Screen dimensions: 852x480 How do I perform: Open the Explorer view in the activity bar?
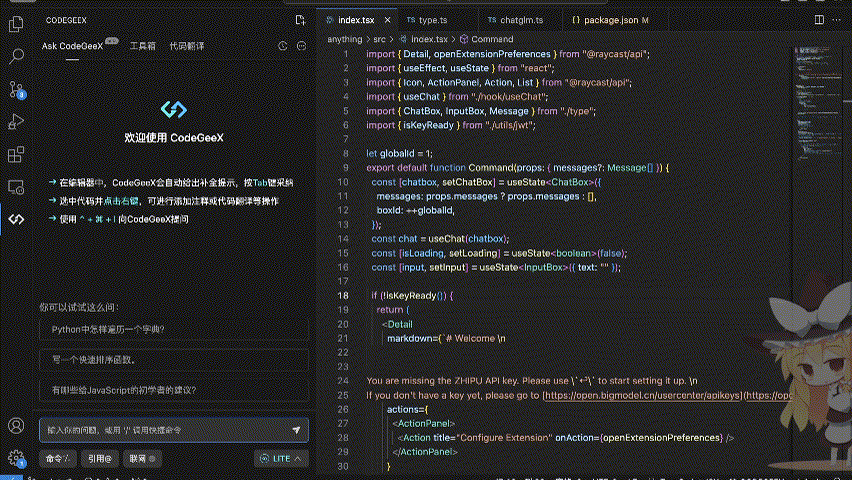16,23
